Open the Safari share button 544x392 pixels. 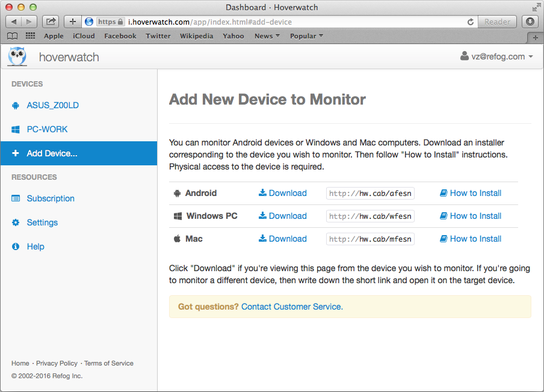pos(51,22)
